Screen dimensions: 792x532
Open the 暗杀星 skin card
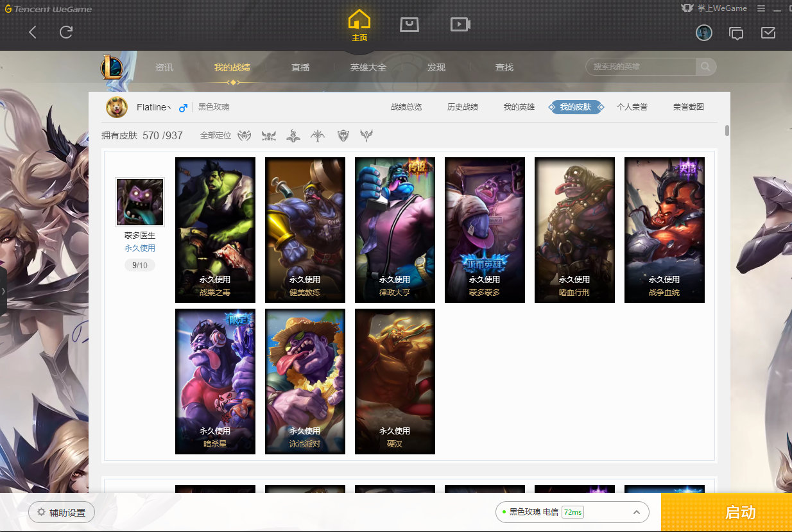(215, 381)
